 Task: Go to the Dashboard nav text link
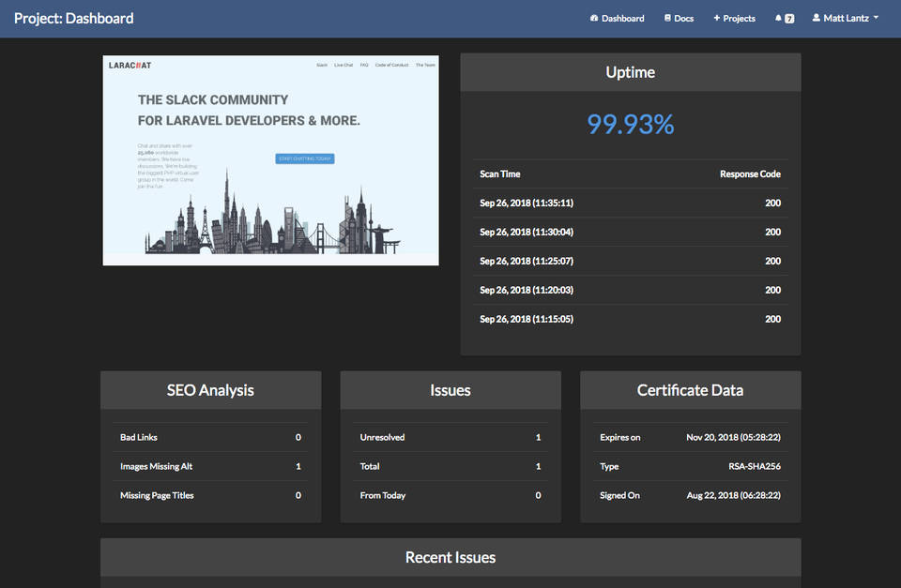click(623, 19)
